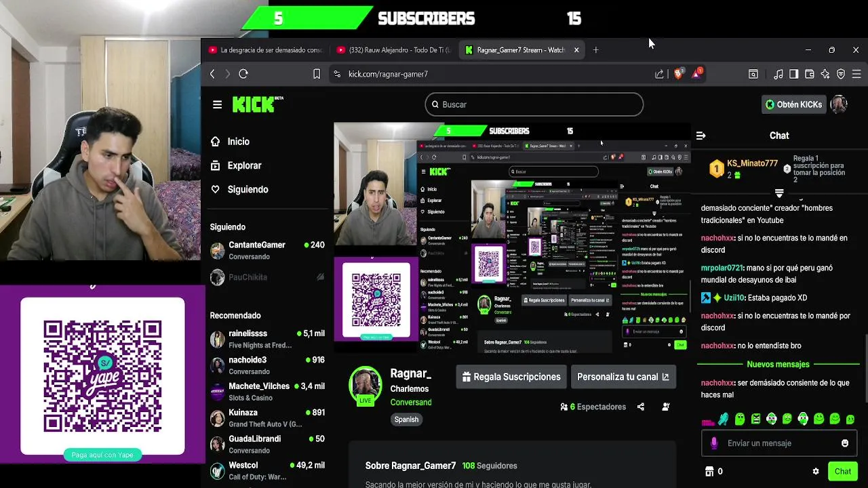Select the angry green square emote
Screen dimensions: 868x488
755,419
